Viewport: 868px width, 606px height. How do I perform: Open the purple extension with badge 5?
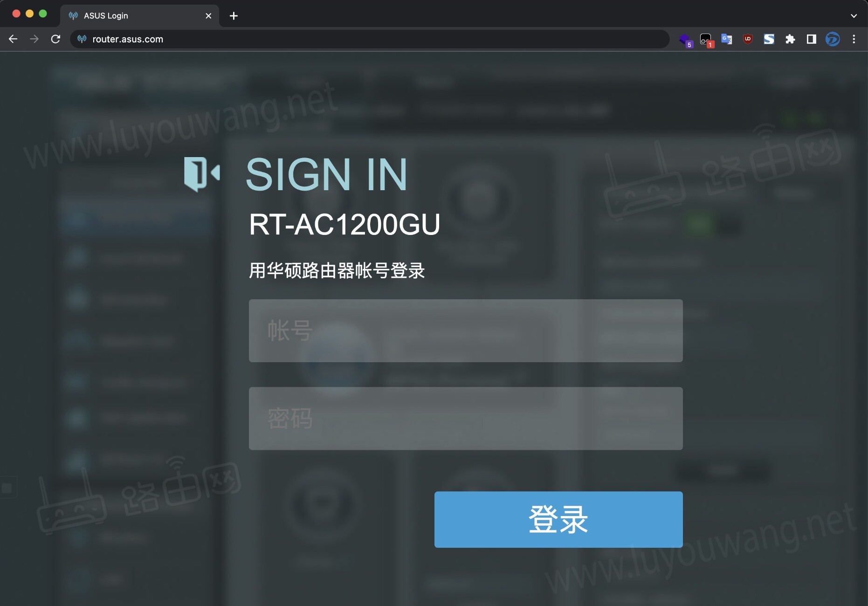point(685,39)
